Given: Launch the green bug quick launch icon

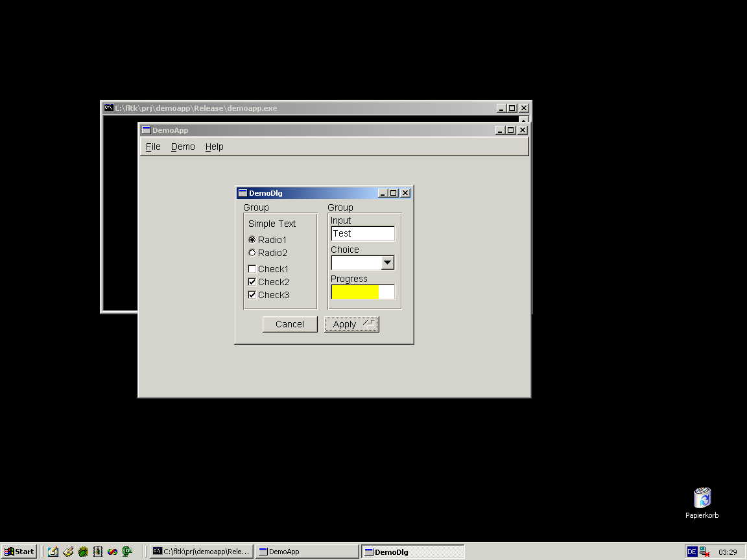Looking at the screenshot, I should click(83, 552).
